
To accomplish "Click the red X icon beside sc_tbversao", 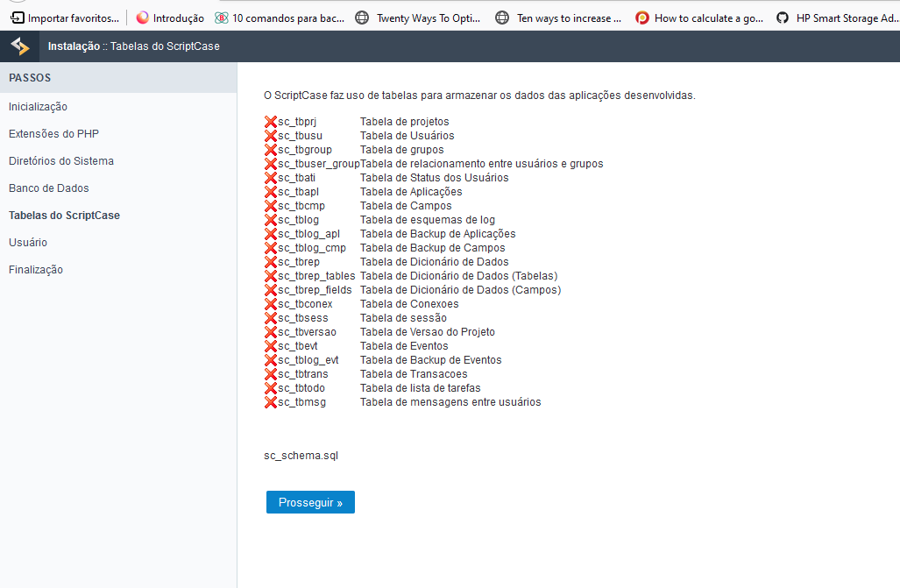I will [270, 332].
